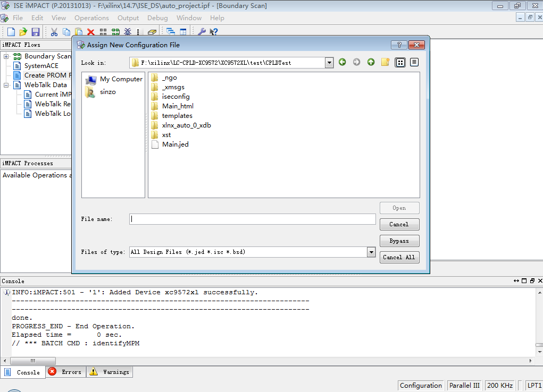Image resolution: width=543 pixels, height=392 pixels.
Task: Activate the What's This help pointer icon
Action: pos(213,31)
